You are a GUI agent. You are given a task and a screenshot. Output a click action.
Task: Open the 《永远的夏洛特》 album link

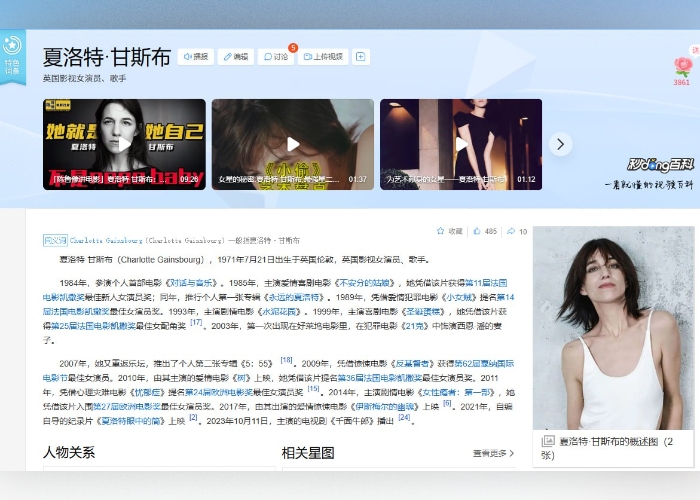click(294, 297)
